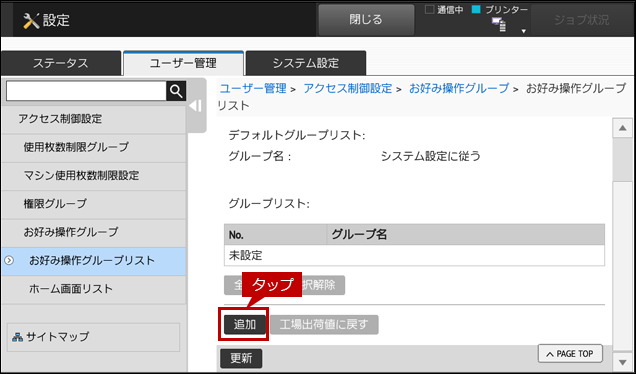Screen dimensions: 636x374
Task: Follow the アクセス制御設定 breadcrumb link
Action: [x=348, y=88]
